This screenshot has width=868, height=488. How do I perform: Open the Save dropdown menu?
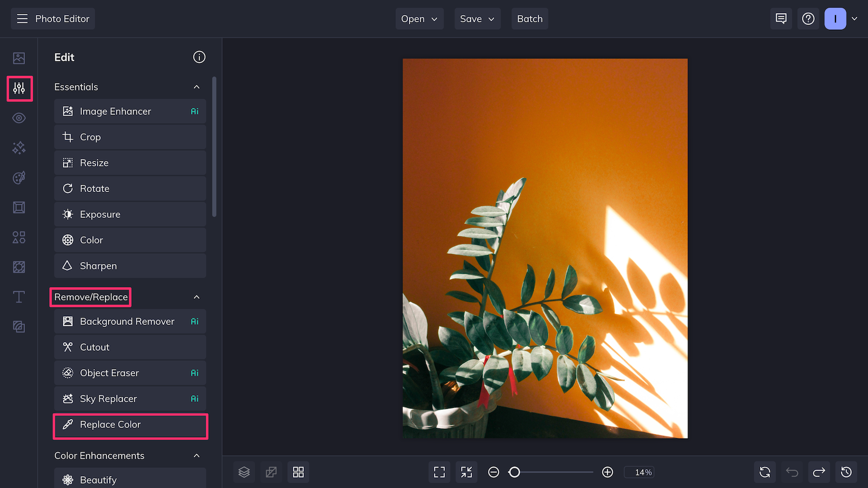(477, 18)
